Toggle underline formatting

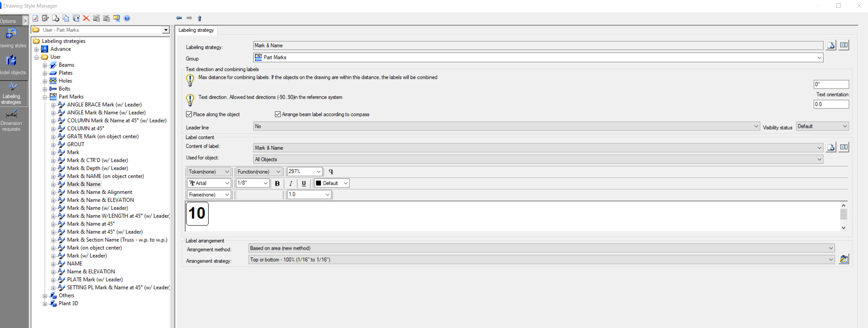303,183
